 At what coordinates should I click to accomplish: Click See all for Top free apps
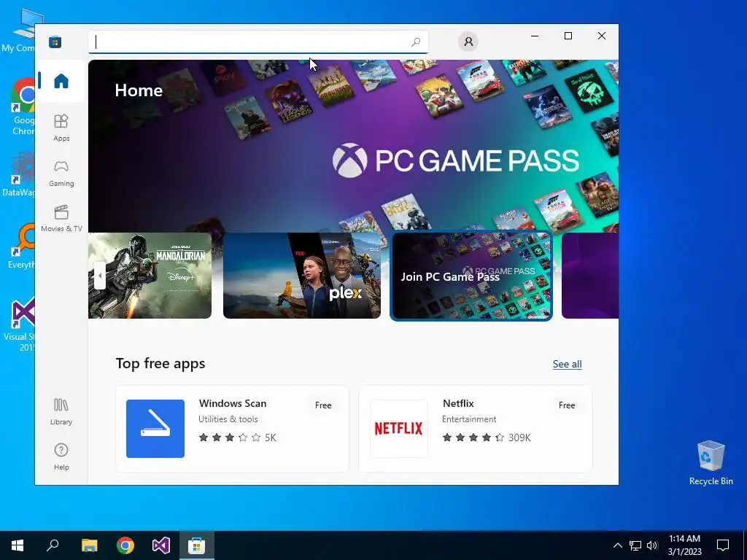point(567,364)
